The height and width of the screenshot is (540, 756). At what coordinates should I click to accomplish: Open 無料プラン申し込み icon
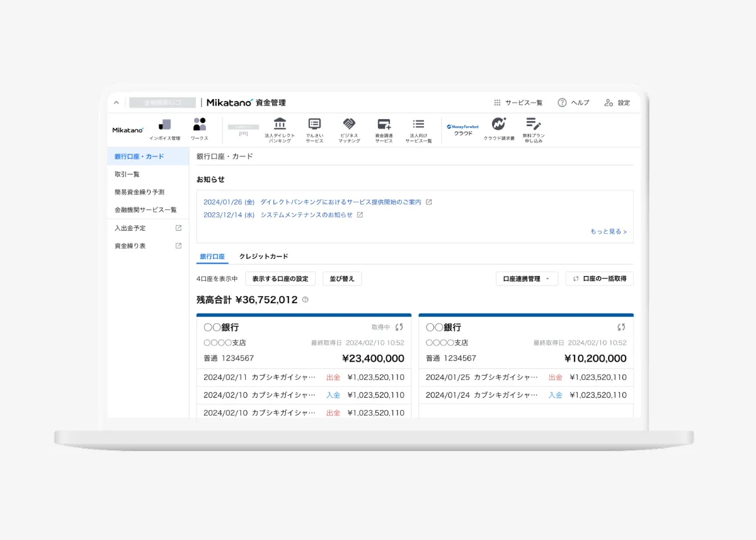(534, 130)
